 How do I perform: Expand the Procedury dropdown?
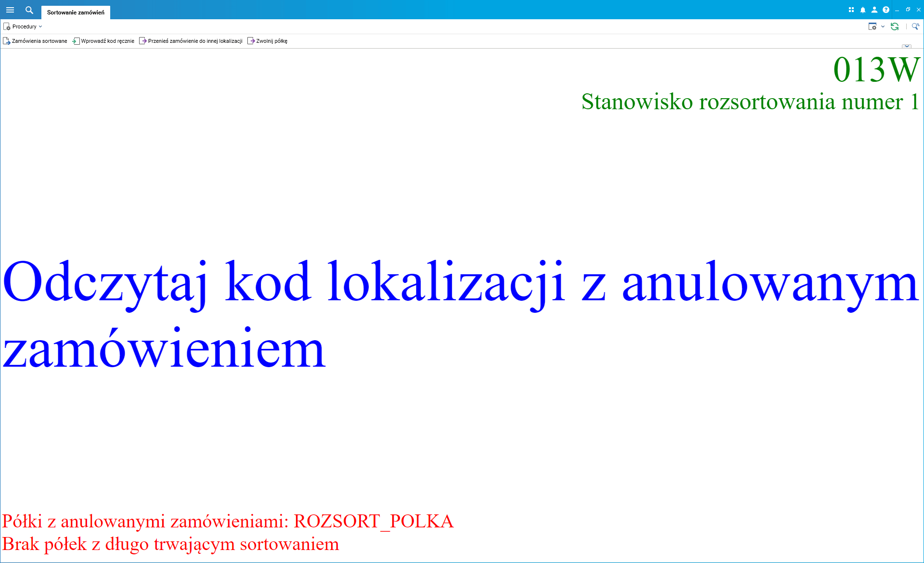[40, 26]
